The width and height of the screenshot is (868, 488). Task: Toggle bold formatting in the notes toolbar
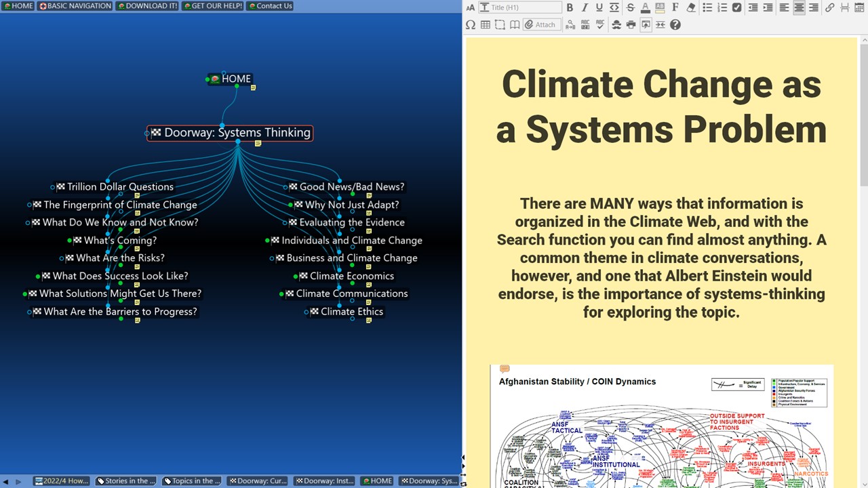(570, 7)
